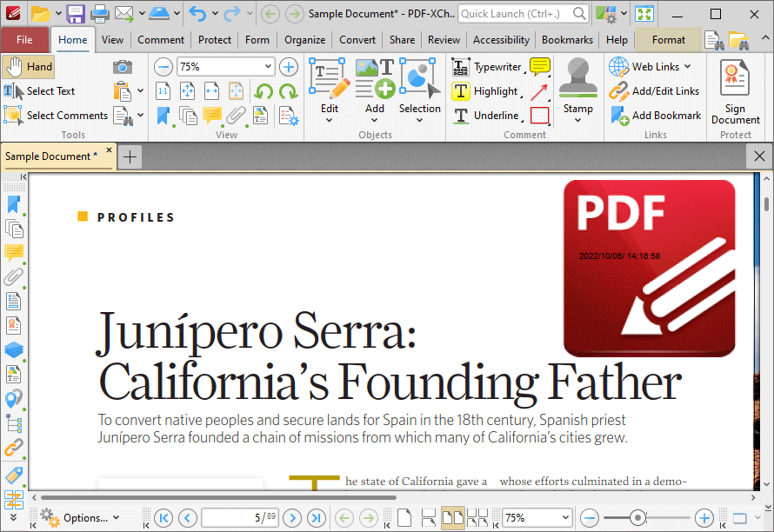Click the Fit Width icon

click(212, 91)
